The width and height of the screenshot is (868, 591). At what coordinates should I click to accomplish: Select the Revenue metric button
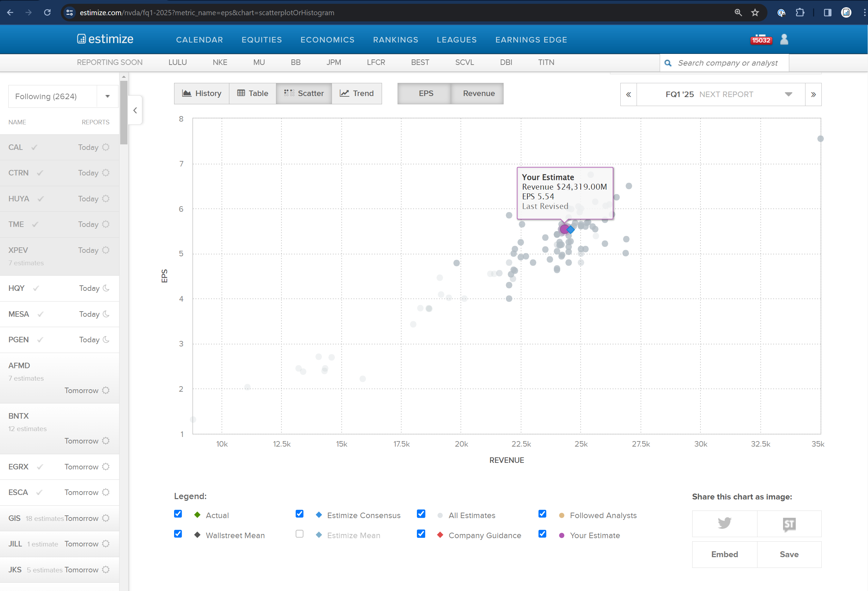[x=478, y=93]
